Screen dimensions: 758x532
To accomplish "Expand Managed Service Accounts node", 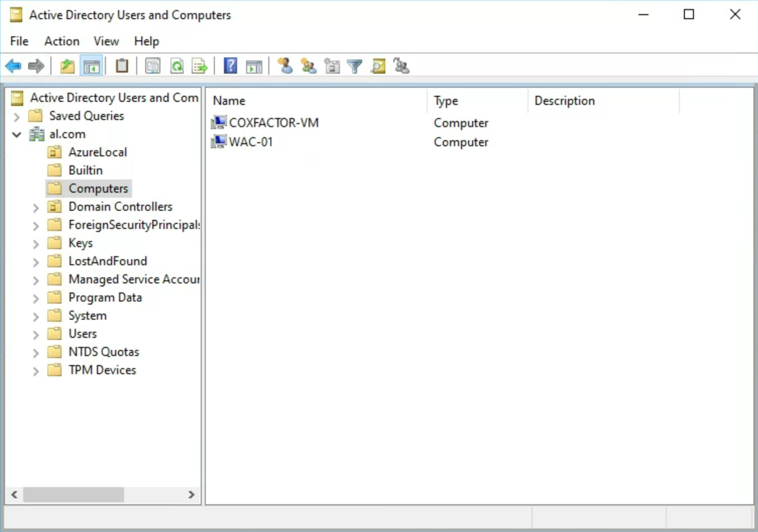I will click(x=36, y=280).
